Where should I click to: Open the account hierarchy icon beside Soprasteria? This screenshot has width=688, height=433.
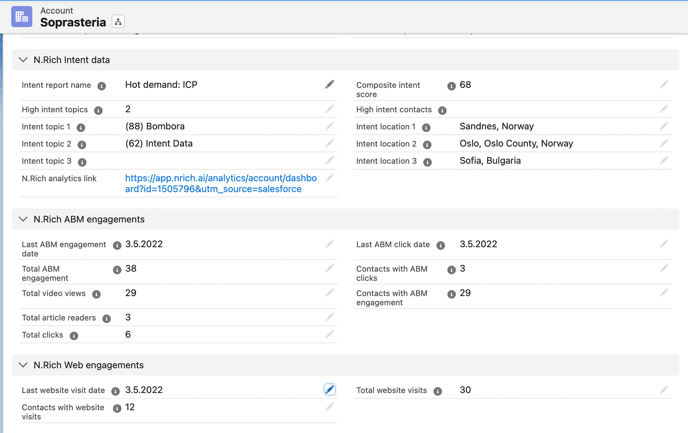coord(118,21)
